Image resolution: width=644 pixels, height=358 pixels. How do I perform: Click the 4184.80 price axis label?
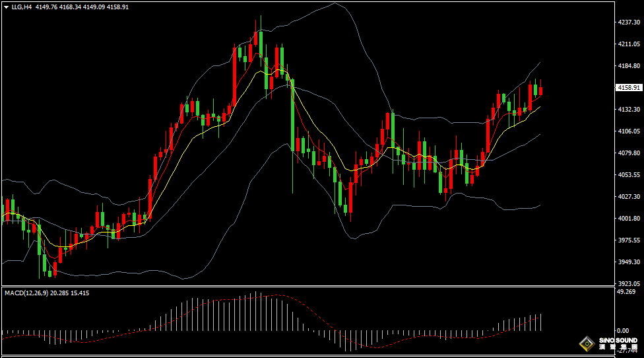click(628, 66)
